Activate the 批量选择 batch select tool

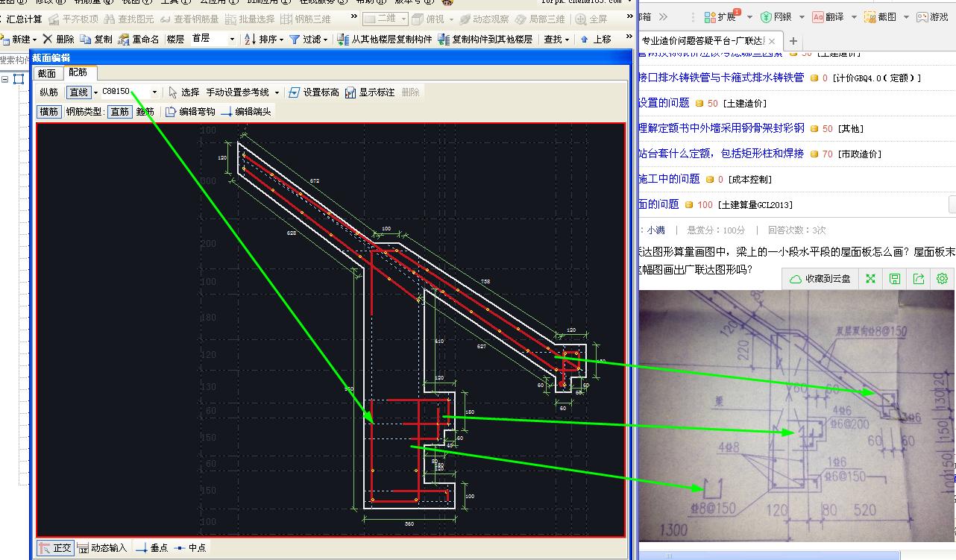tap(250, 19)
